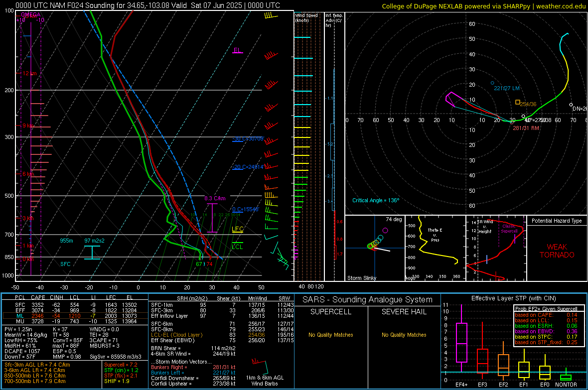The height and width of the screenshot is (390, 588).
Task: Click the SARS - Sounding Analogue System header
Action: 368,300
